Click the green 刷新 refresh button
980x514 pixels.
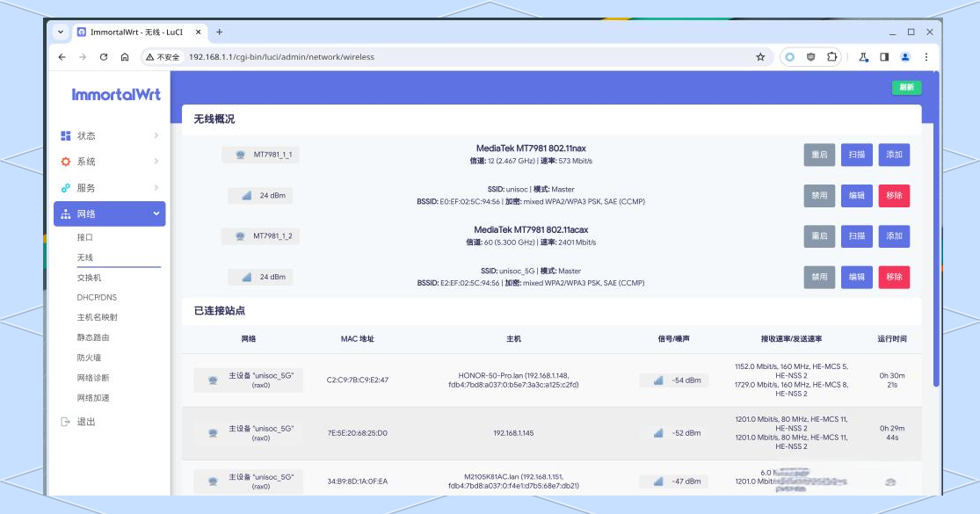904,87
